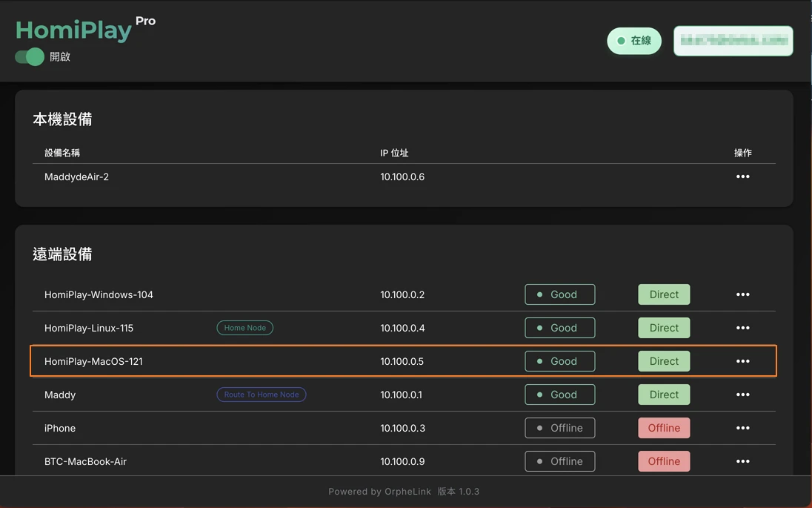The width and height of the screenshot is (812, 508).
Task: Open the actions menu for MaddydeAir-2
Action: coord(742,177)
